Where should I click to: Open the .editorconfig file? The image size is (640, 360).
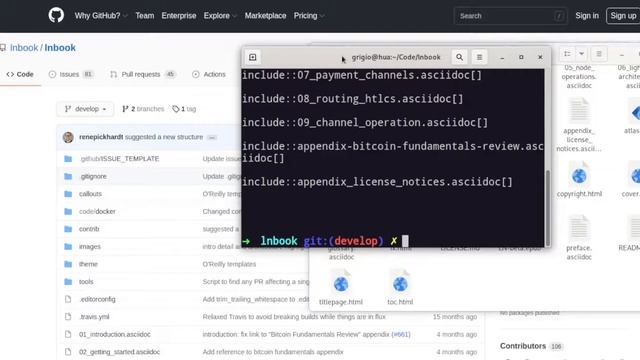point(97,299)
